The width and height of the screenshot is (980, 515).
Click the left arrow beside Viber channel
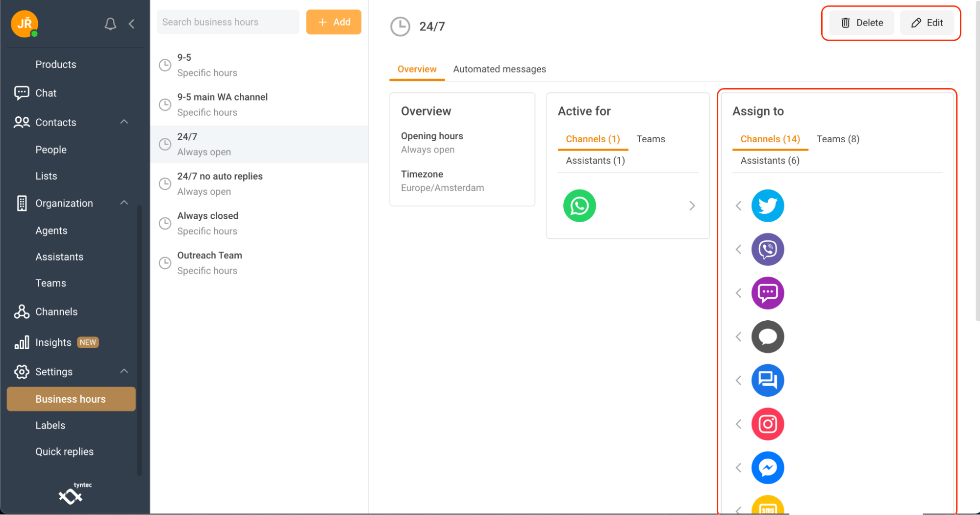click(738, 249)
